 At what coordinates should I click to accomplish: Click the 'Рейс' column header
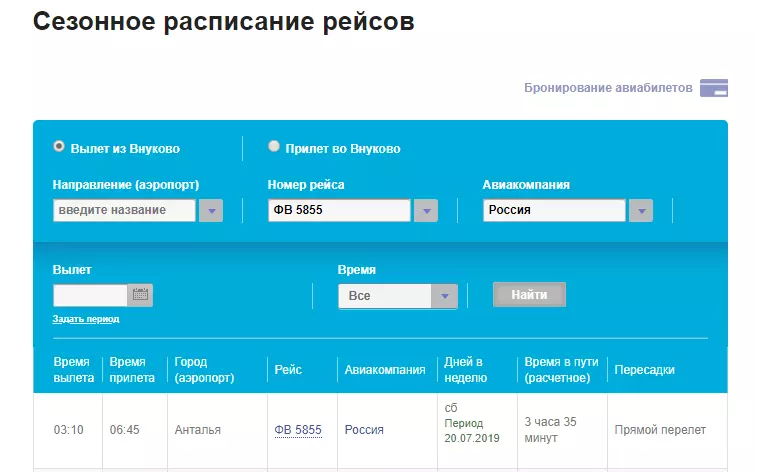tap(288, 370)
